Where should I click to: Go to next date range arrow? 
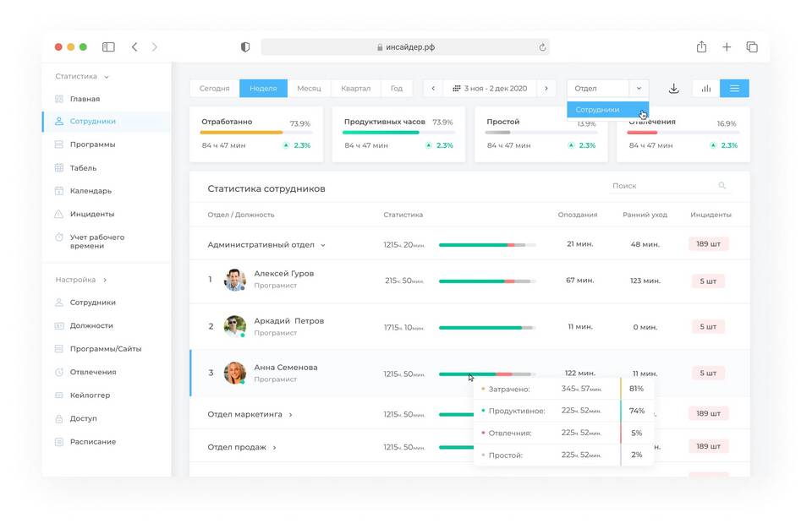tap(546, 89)
